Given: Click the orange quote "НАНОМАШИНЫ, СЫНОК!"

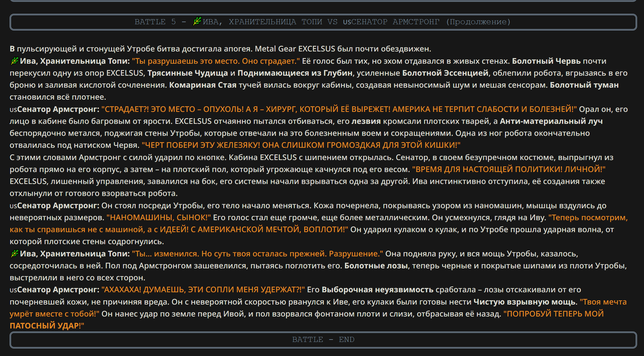Looking at the screenshot, I should click(159, 217).
